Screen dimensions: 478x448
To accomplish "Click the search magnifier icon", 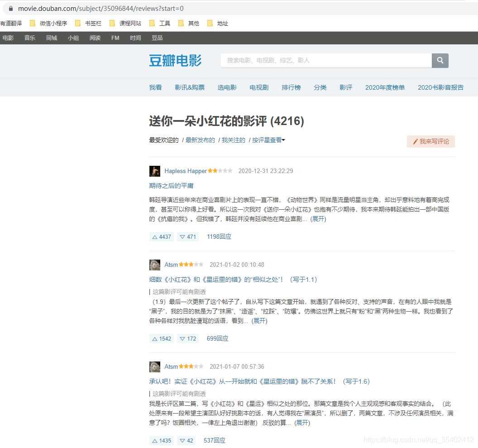I will 440,60.
